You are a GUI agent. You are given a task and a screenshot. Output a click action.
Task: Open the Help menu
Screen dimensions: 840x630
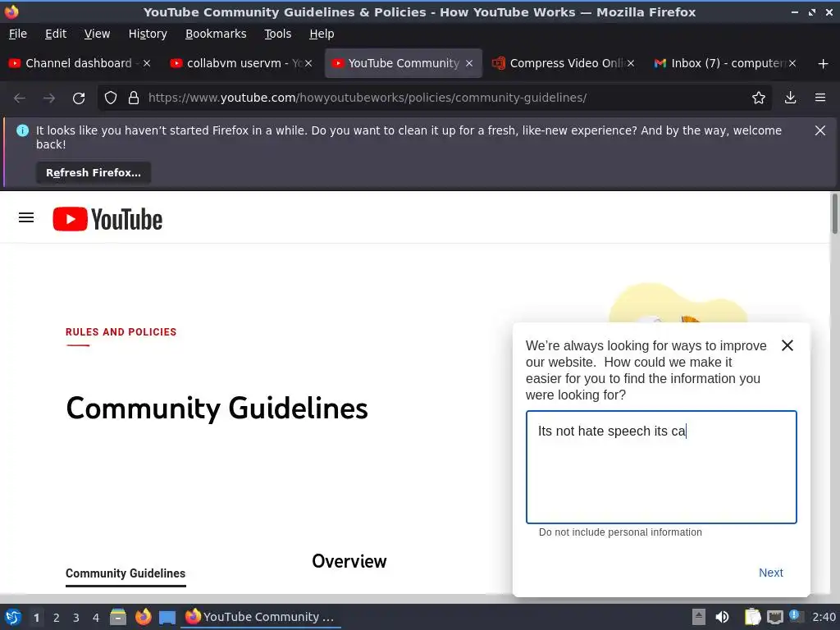pos(322,34)
